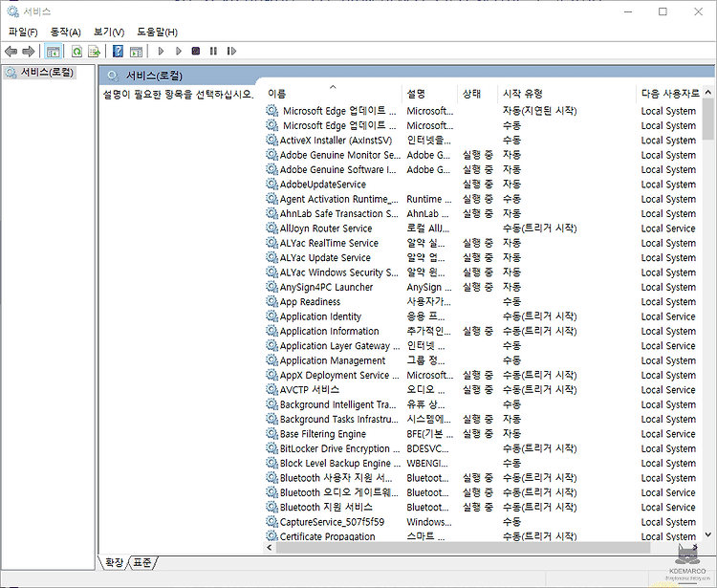Click the BitLocker Drive Encryption service name
Screen dimensions: 717x588
[339, 448]
